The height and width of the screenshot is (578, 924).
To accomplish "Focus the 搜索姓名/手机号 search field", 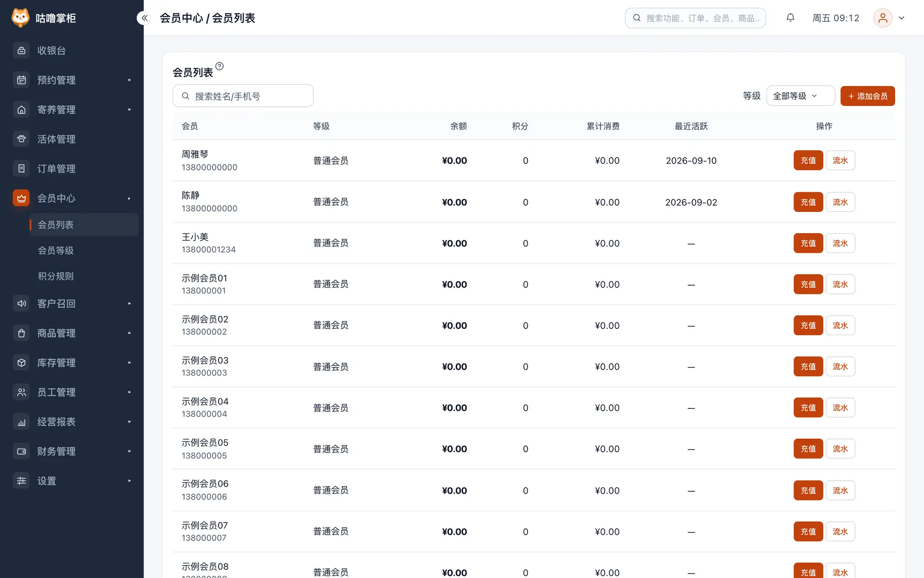I will [243, 96].
